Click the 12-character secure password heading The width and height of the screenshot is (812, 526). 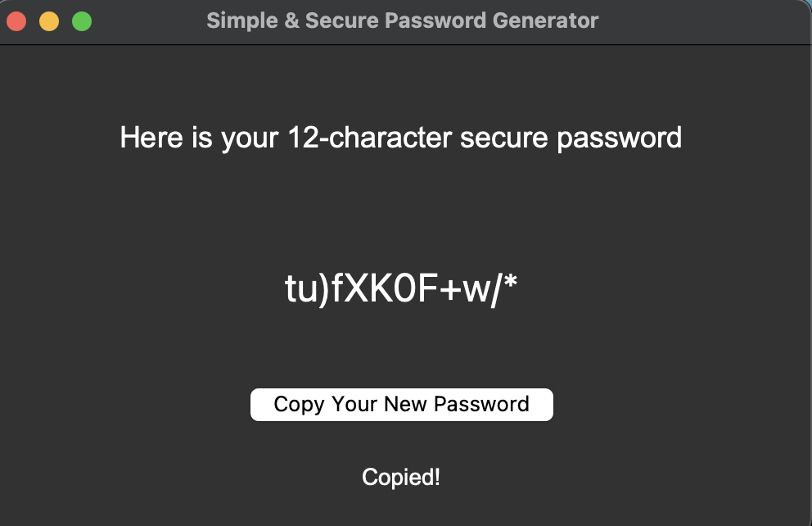pyautogui.click(x=401, y=138)
